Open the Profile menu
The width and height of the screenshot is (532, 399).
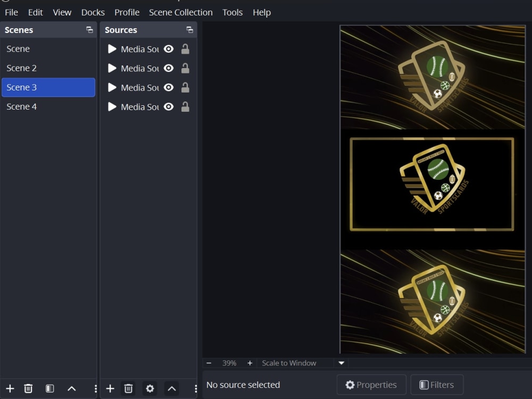(127, 13)
